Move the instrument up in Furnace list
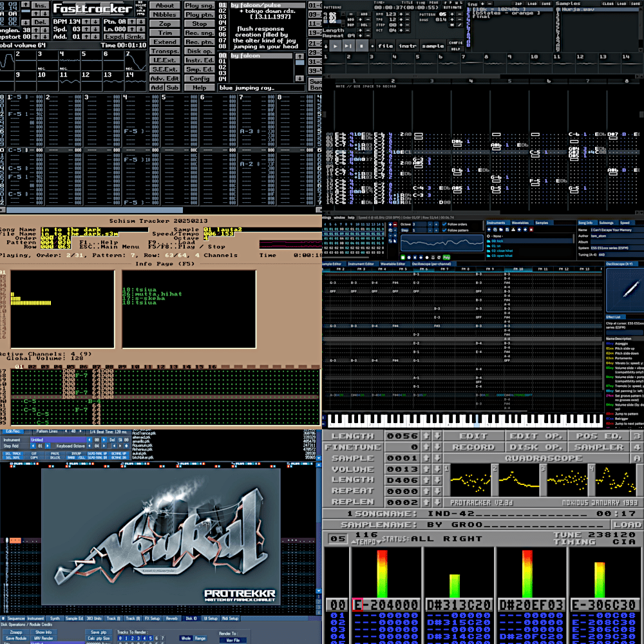 tap(519, 230)
